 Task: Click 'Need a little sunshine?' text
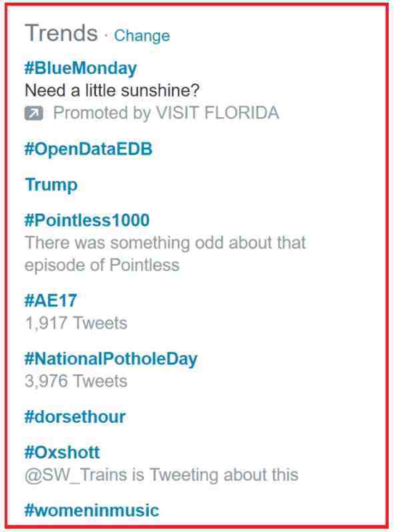point(112,91)
